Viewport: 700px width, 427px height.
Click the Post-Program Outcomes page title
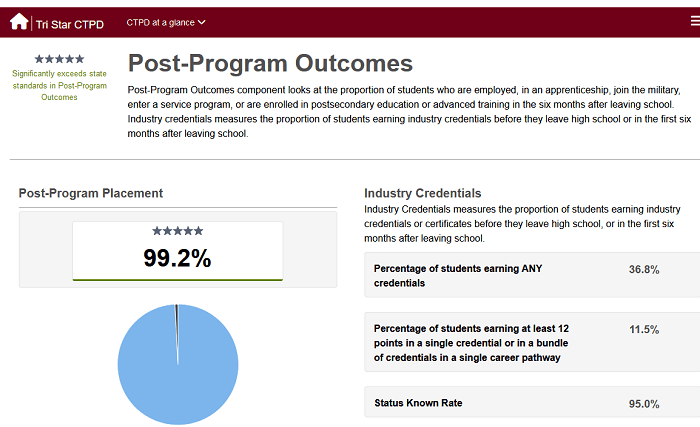point(270,63)
